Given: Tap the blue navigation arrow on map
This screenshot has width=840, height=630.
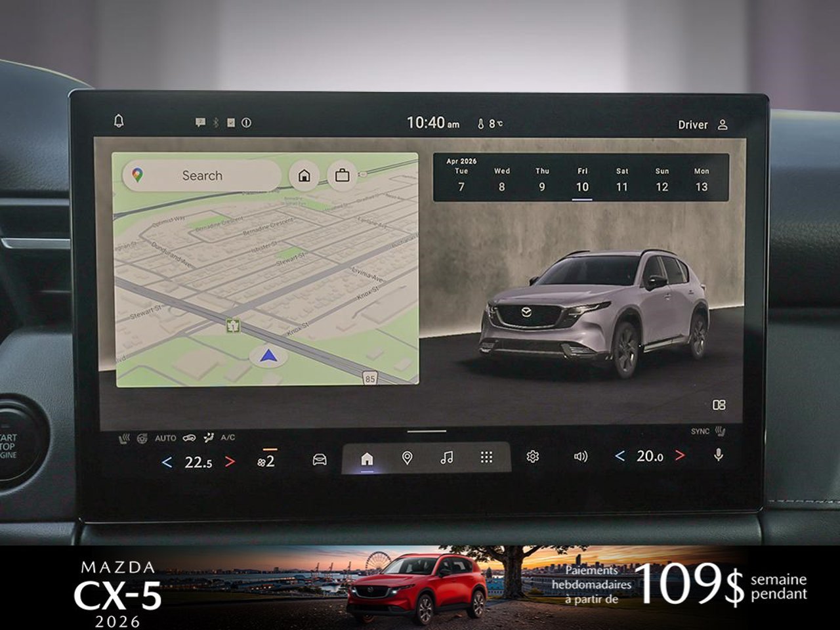Looking at the screenshot, I should 268,356.
